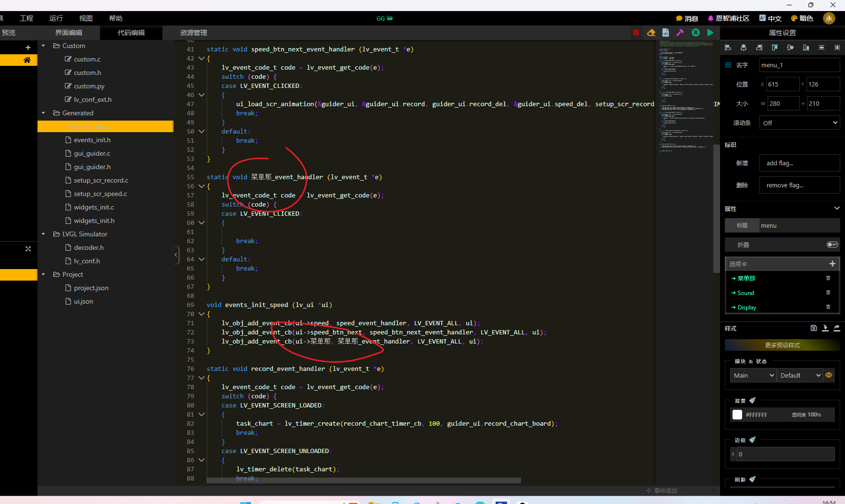Click the white #FFFFFF background color swatch
Image resolution: width=845 pixels, height=504 pixels.
[737, 415]
